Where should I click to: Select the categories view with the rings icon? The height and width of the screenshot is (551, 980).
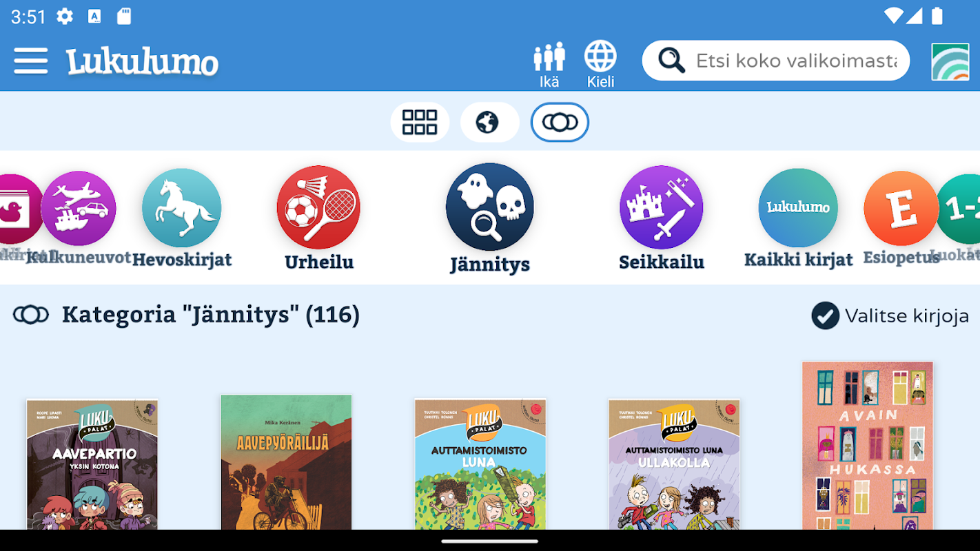point(560,122)
